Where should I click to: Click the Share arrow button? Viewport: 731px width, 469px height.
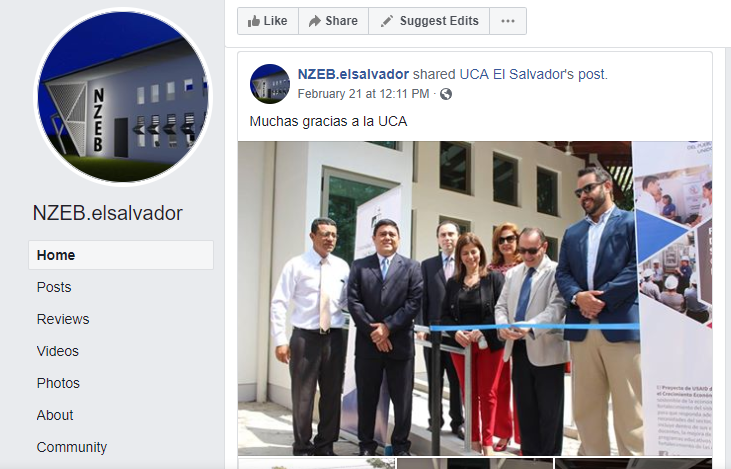click(x=333, y=21)
